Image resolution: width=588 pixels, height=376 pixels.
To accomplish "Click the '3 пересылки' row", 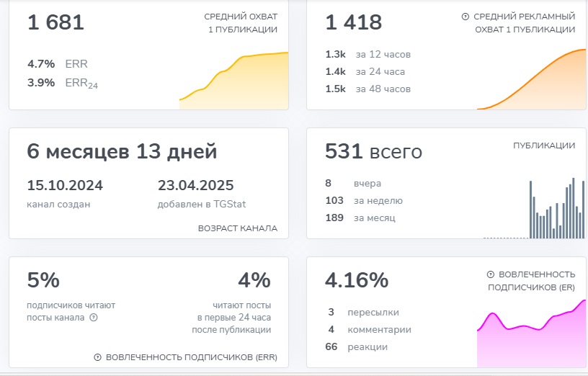I will click(x=363, y=313).
